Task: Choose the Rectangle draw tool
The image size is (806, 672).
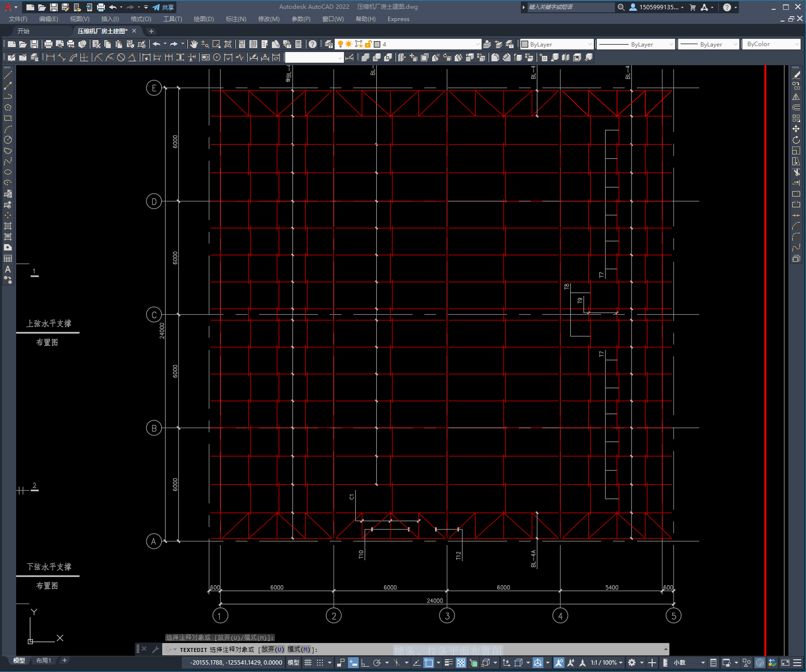Action: 8,118
